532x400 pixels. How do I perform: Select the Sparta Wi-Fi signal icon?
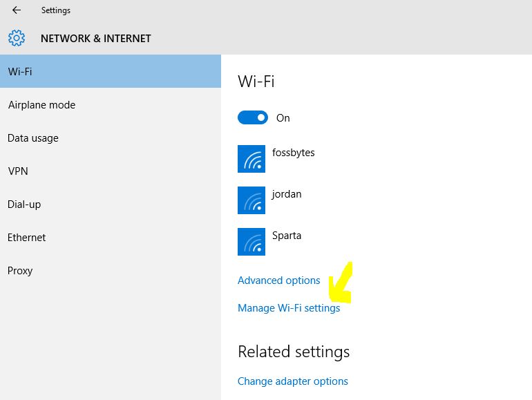coord(251,242)
